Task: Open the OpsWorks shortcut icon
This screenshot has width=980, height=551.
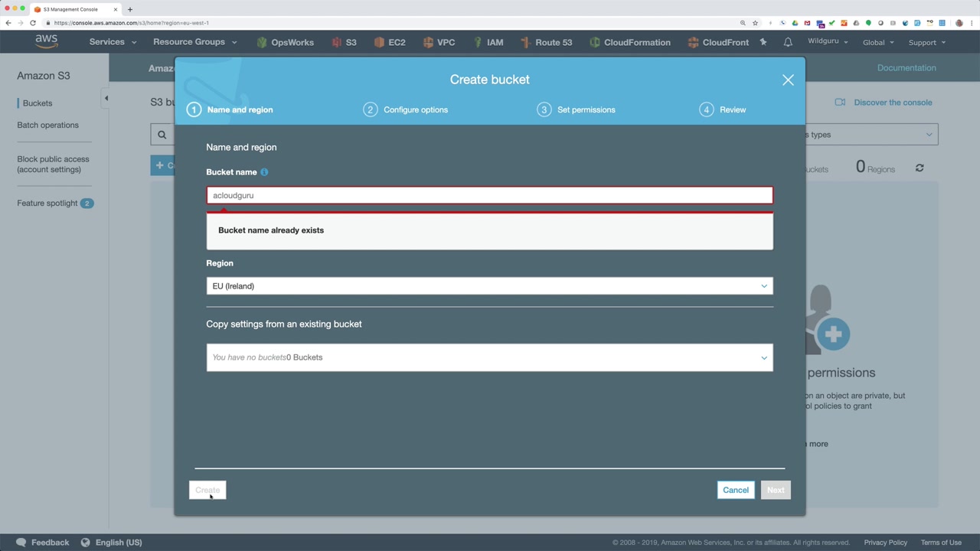Action: pyautogui.click(x=262, y=42)
